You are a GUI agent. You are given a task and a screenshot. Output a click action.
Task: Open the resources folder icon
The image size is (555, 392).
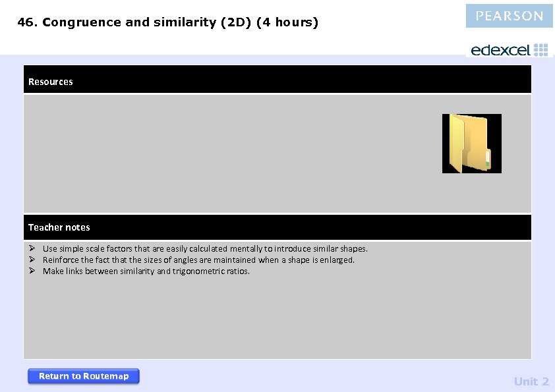(x=471, y=143)
